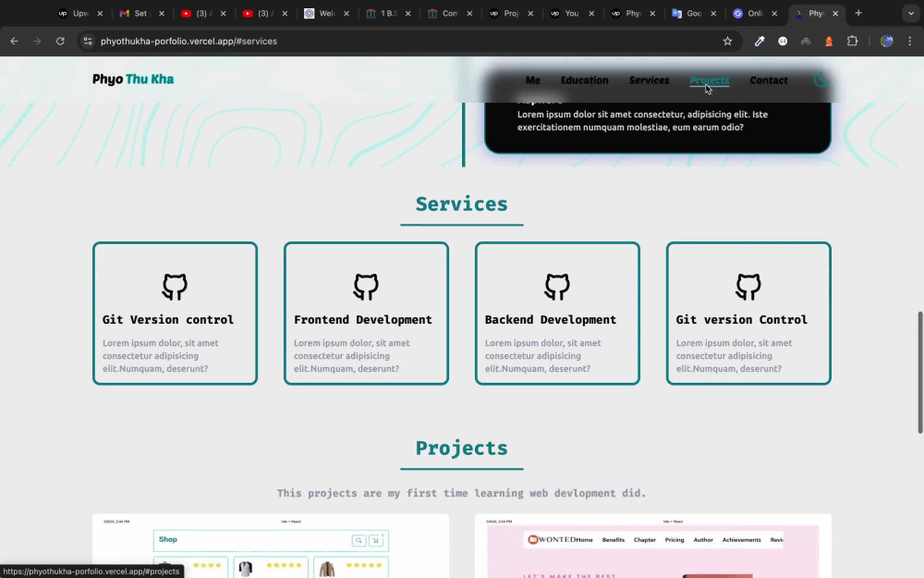
Task: Click the Projects section heading
Action: [x=461, y=449]
